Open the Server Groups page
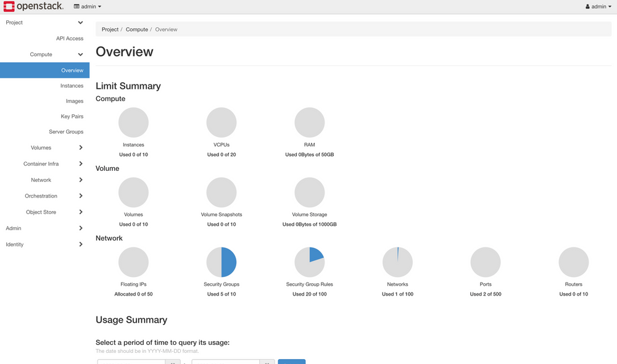 (x=66, y=131)
